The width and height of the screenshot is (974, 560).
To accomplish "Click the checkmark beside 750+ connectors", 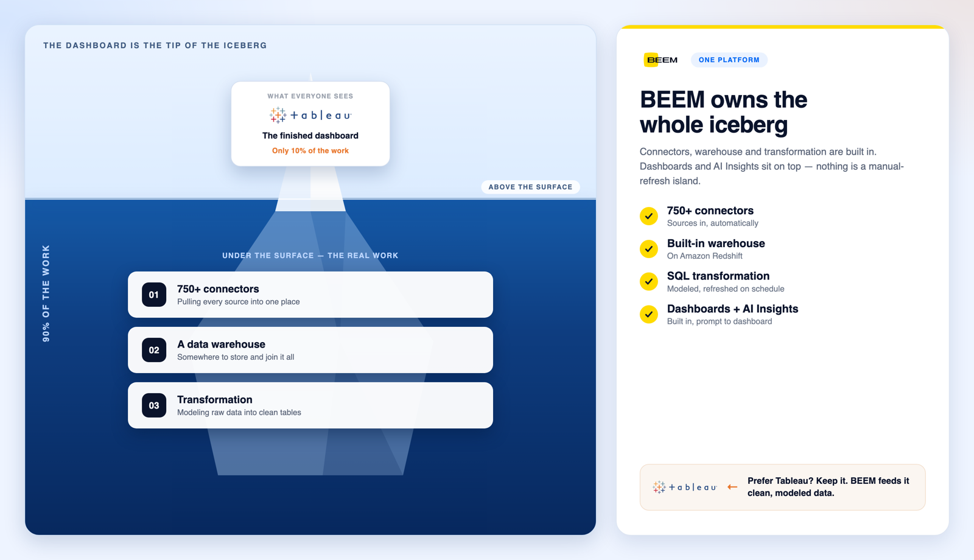I will pyautogui.click(x=649, y=216).
